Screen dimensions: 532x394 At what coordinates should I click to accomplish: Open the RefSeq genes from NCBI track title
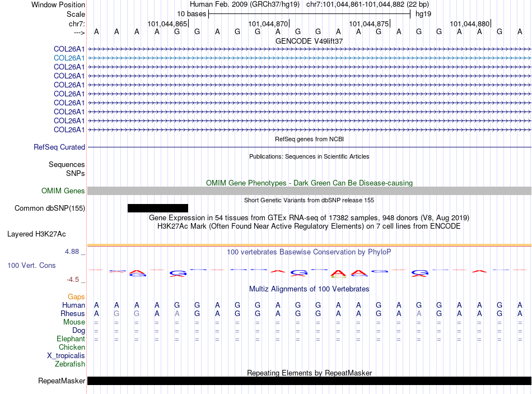tap(309, 139)
